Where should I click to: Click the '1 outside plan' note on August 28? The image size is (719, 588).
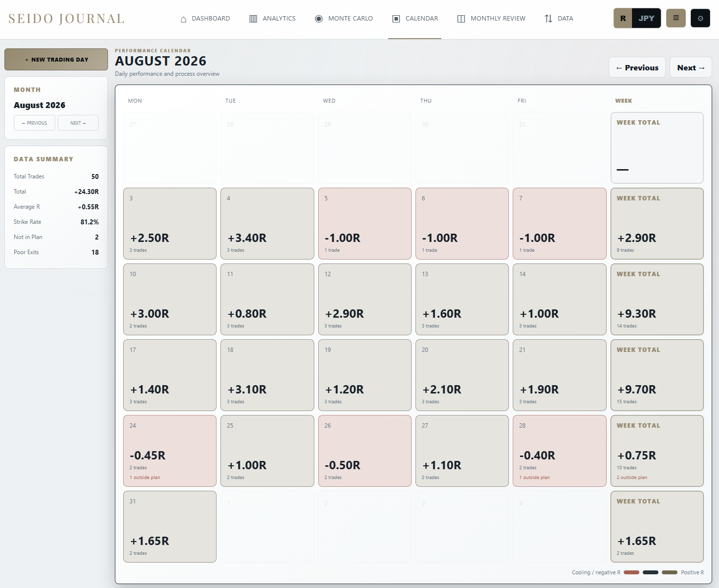pos(535,478)
